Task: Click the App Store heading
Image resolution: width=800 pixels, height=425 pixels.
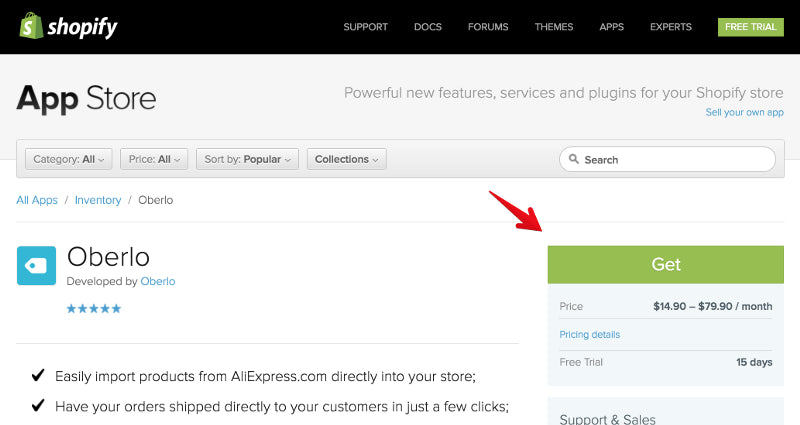Action: [86, 99]
